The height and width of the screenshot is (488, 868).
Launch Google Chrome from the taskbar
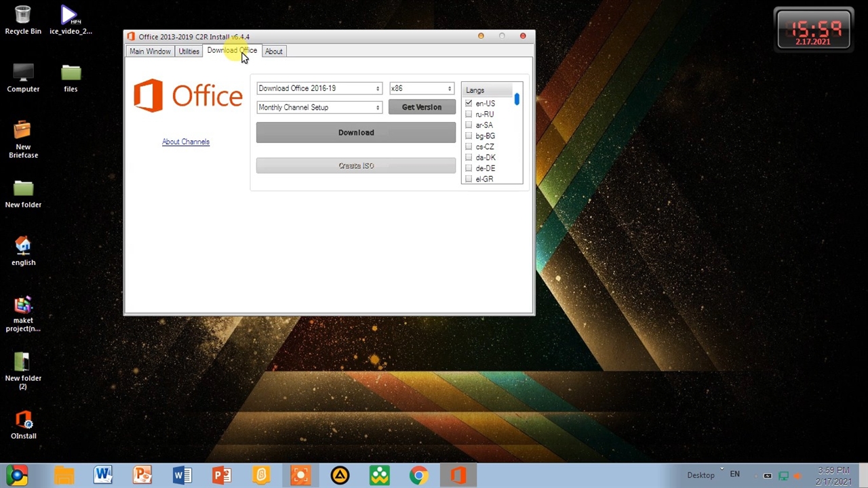pyautogui.click(x=418, y=475)
